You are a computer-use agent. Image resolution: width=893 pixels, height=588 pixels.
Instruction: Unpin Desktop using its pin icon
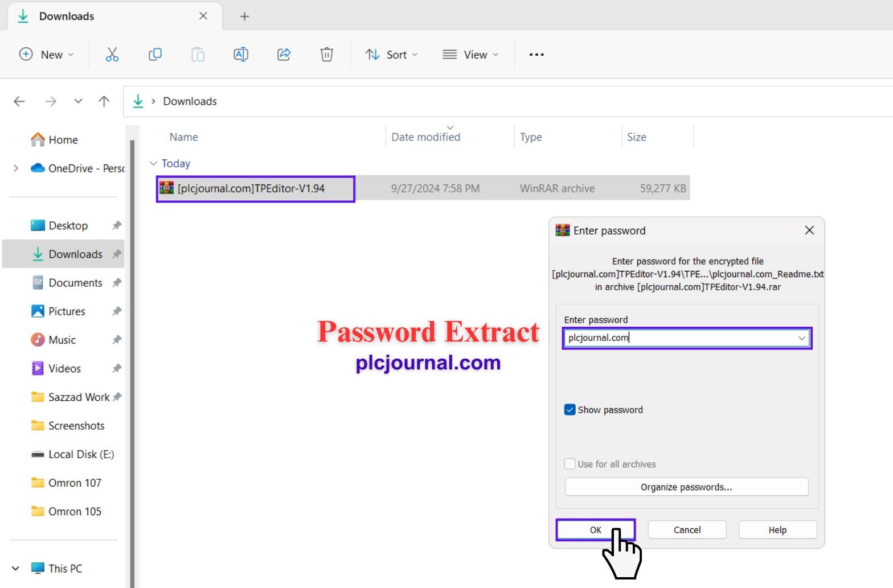click(117, 225)
